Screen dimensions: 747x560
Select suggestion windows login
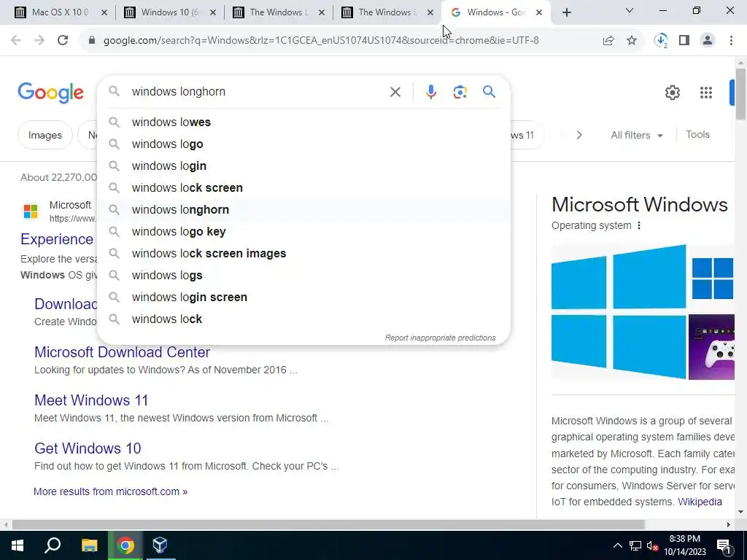(x=303, y=166)
